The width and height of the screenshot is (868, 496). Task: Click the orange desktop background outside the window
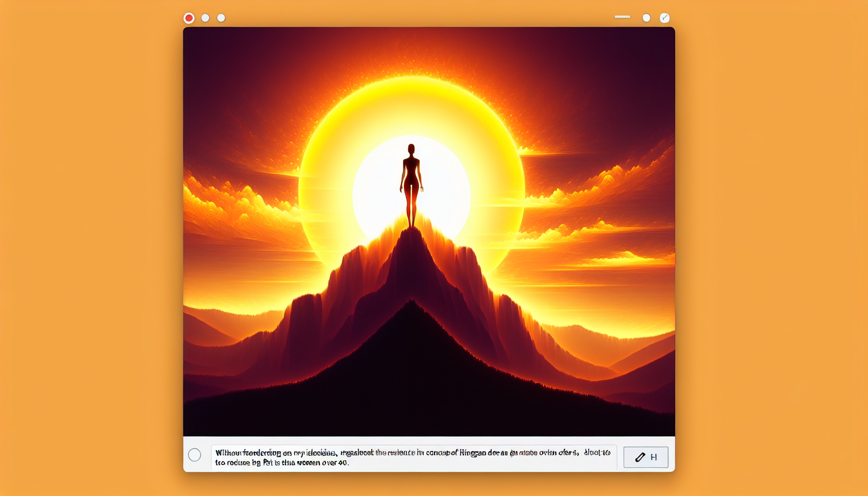87,242
